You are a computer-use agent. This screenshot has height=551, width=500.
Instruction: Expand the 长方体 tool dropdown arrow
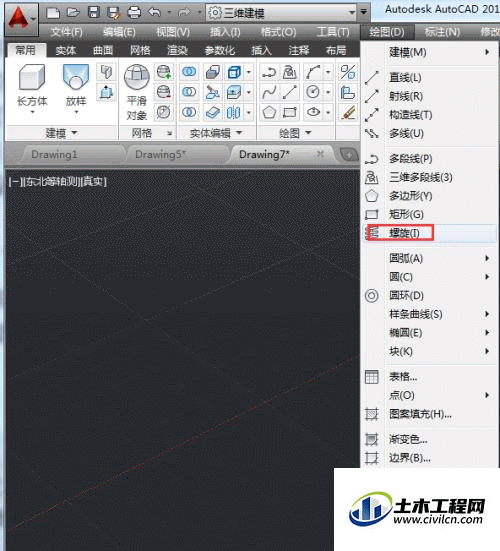pyautogui.click(x=32, y=112)
